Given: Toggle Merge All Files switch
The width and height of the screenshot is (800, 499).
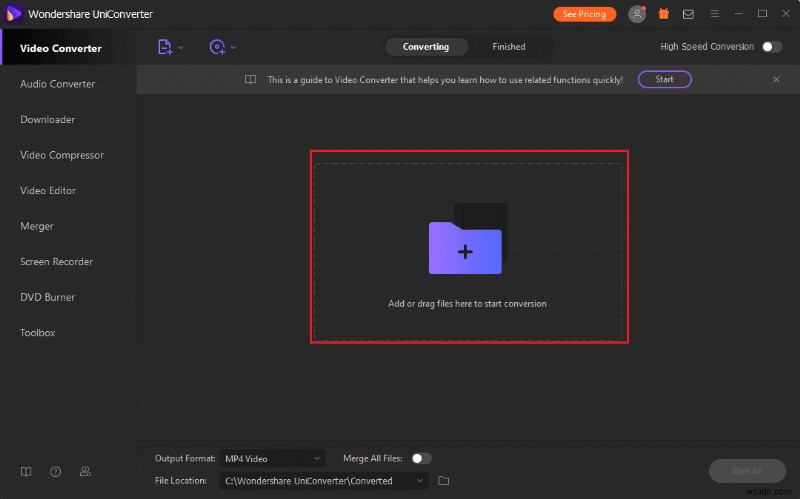Looking at the screenshot, I should tap(421, 458).
